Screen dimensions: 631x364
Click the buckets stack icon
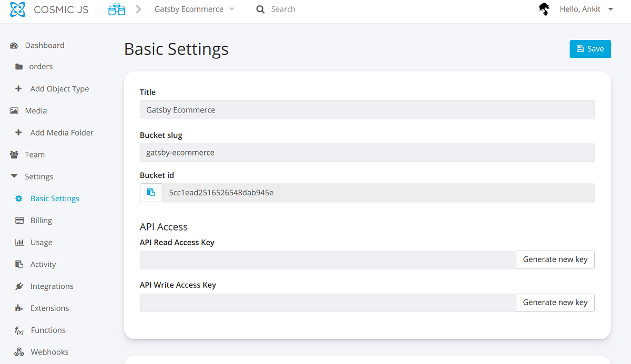click(x=116, y=9)
